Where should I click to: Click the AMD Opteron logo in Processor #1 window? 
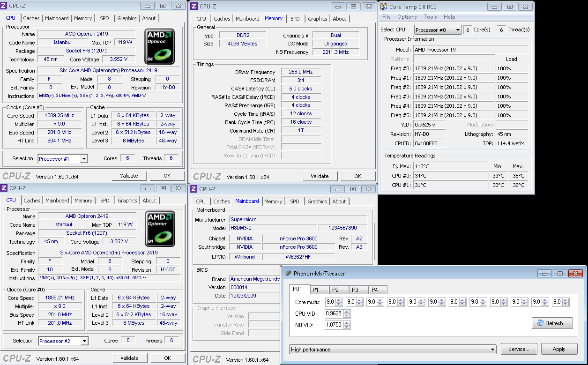pos(160,46)
